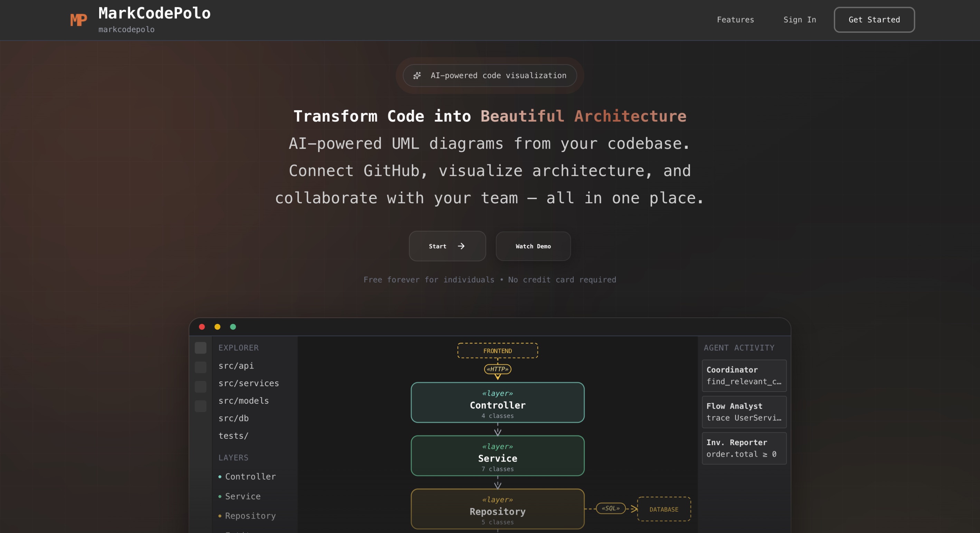Click the Service layer diagram node
The width and height of the screenshot is (980, 533).
pyautogui.click(x=497, y=456)
